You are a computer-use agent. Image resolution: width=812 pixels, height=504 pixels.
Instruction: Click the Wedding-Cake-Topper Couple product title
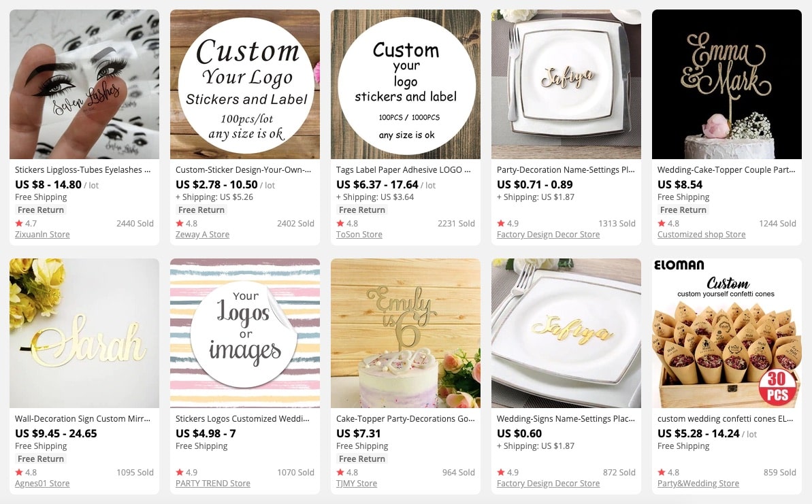pyautogui.click(x=726, y=170)
